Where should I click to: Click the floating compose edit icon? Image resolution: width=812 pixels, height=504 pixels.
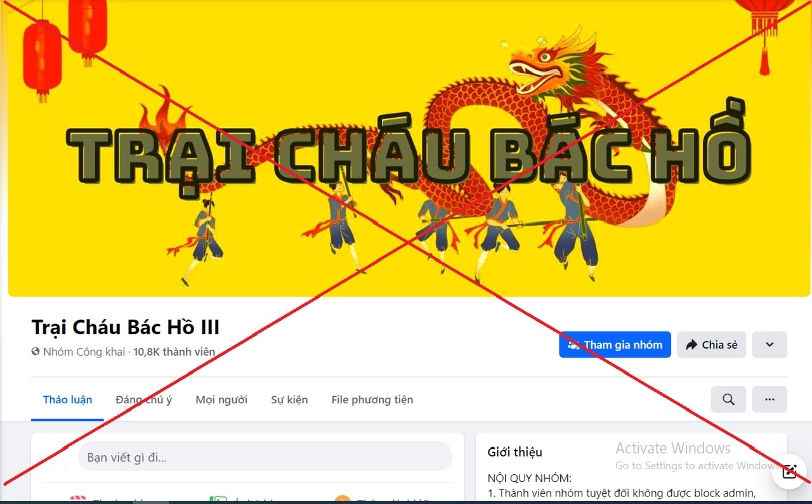[789, 472]
